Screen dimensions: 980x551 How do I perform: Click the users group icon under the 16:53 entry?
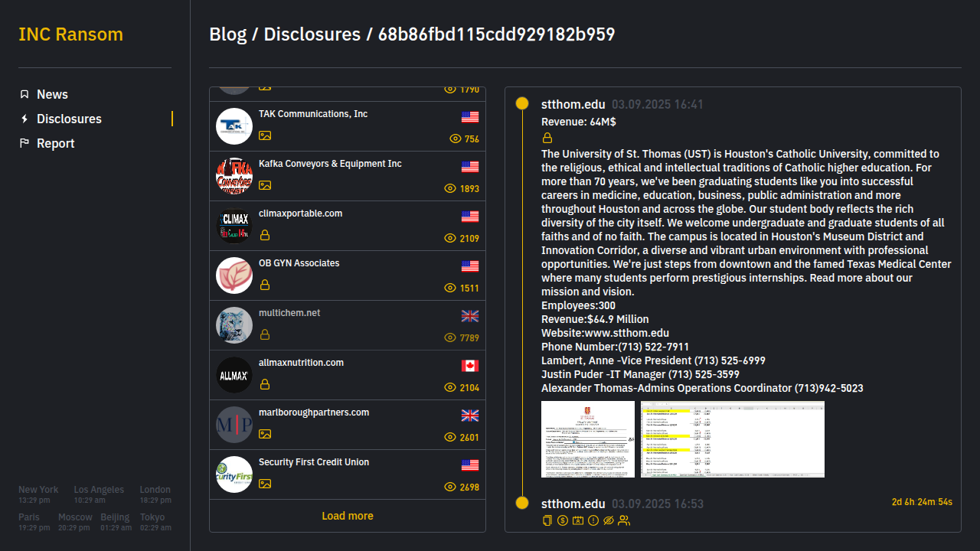[x=624, y=521]
